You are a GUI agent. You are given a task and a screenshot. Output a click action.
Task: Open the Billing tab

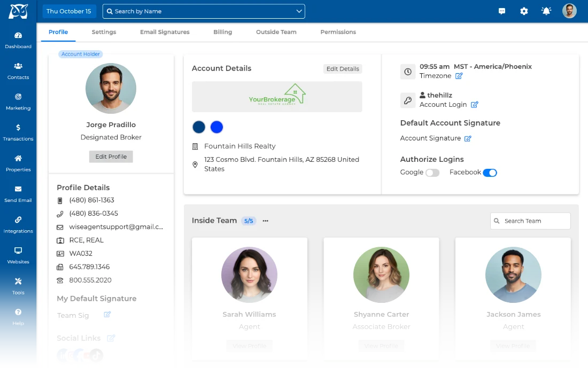point(223,32)
